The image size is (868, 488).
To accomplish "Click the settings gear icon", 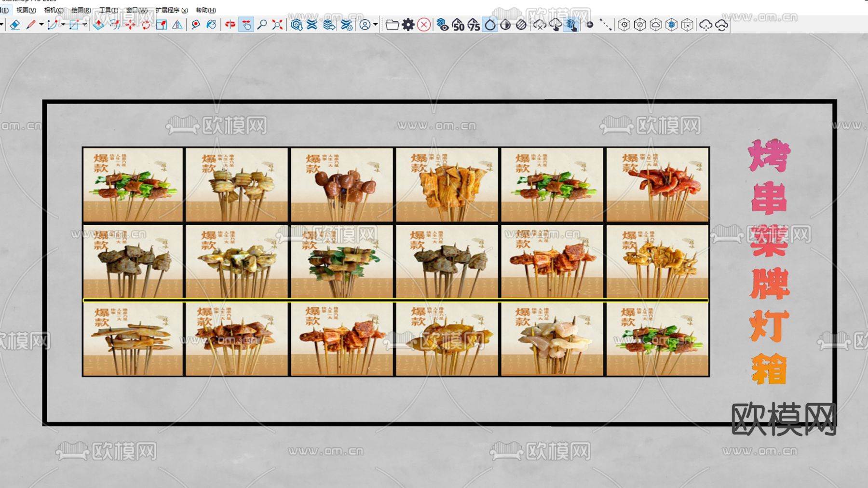I will coord(408,25).
